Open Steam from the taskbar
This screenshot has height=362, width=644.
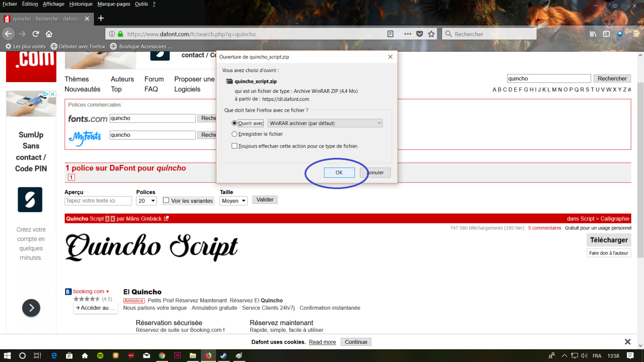tap(224, 355)
